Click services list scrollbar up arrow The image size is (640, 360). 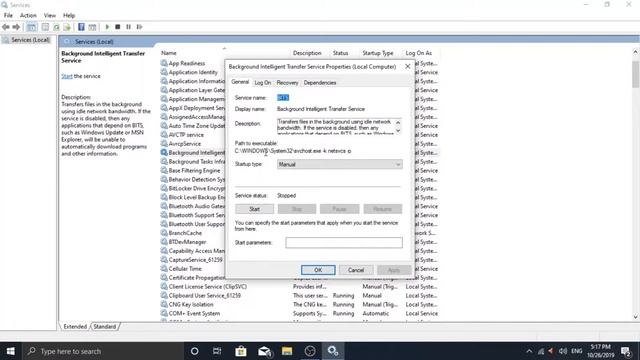[x=635, y=52]
